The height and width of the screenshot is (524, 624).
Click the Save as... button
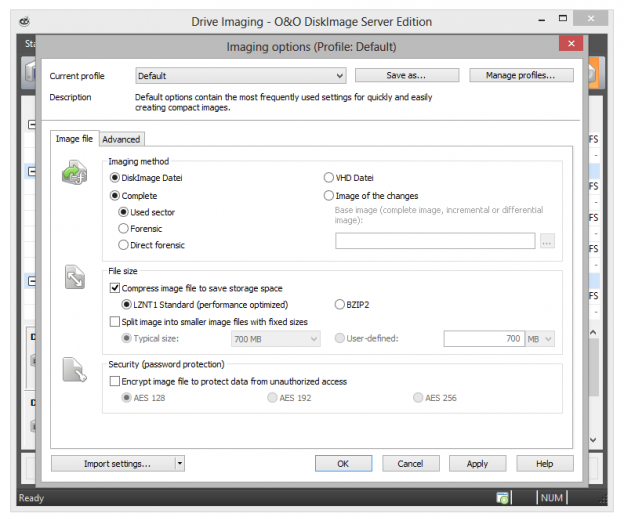[407, 75]
